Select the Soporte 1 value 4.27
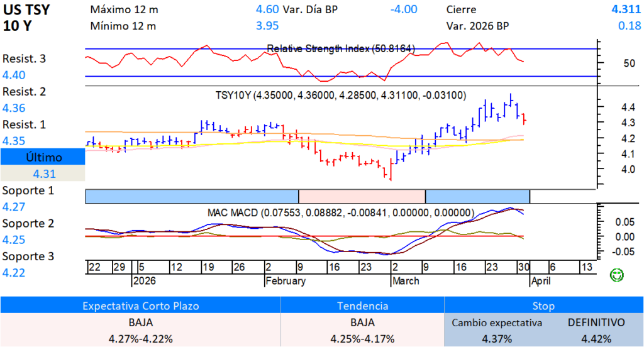The image size is (644, 347). pyautogui.click(x=14, y=206)
